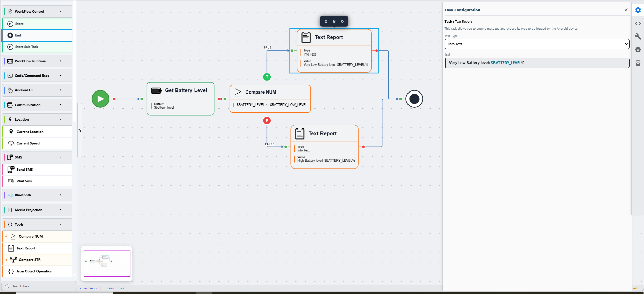
Task: Pick the Start Sub Task item
Action: point(37,47)
